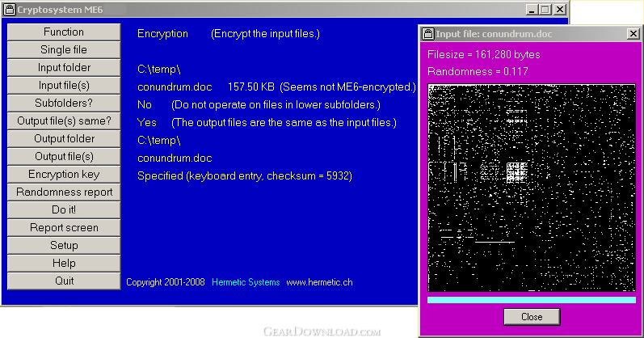Click the Output folder button

(64, 138)
